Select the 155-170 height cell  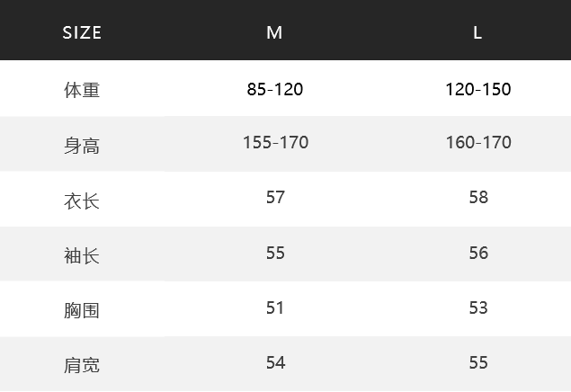click(x=276, y=142)
